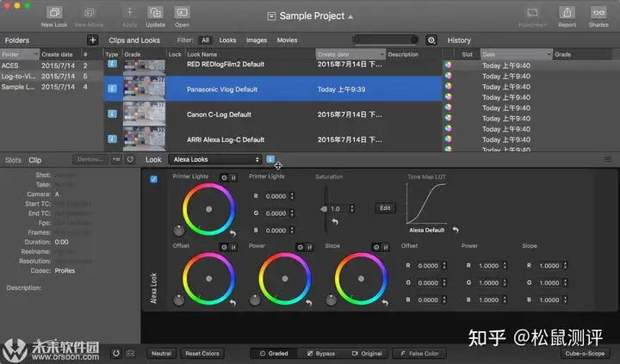Sort History by Date column header
620x364 pixels.
point(516,54)
